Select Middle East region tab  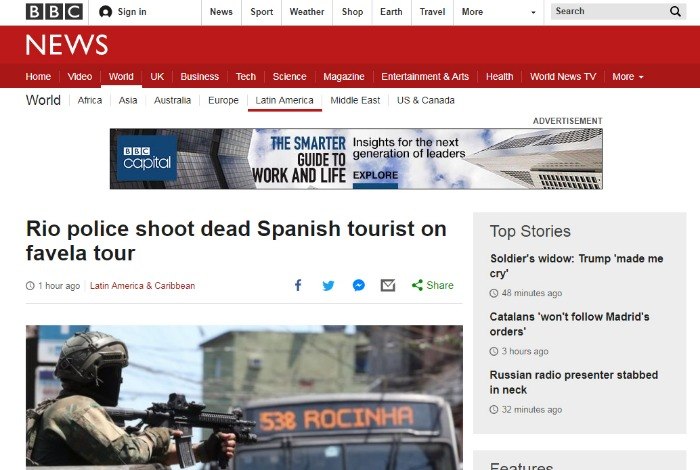tap(355, 101)
